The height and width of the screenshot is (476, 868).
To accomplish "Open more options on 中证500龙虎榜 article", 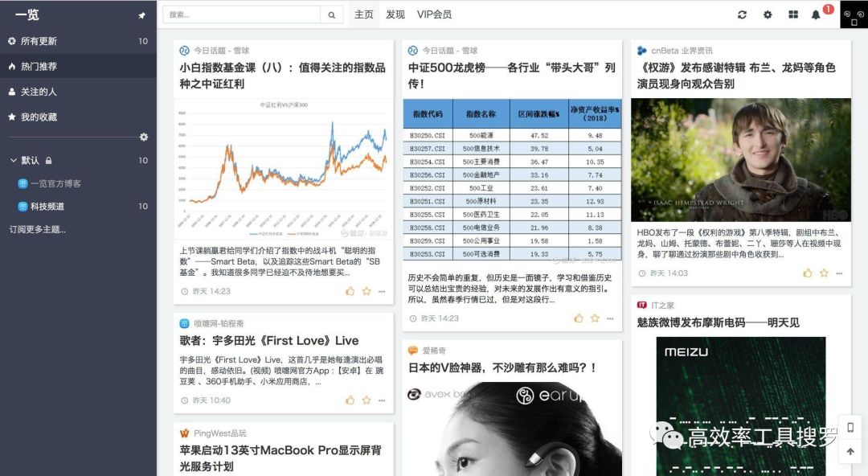I will pos(610,318).
